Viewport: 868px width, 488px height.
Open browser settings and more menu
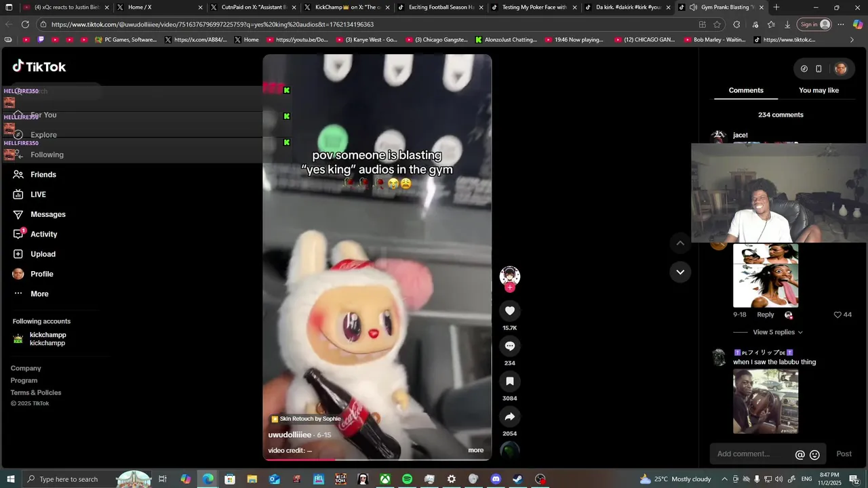point(840,24)
